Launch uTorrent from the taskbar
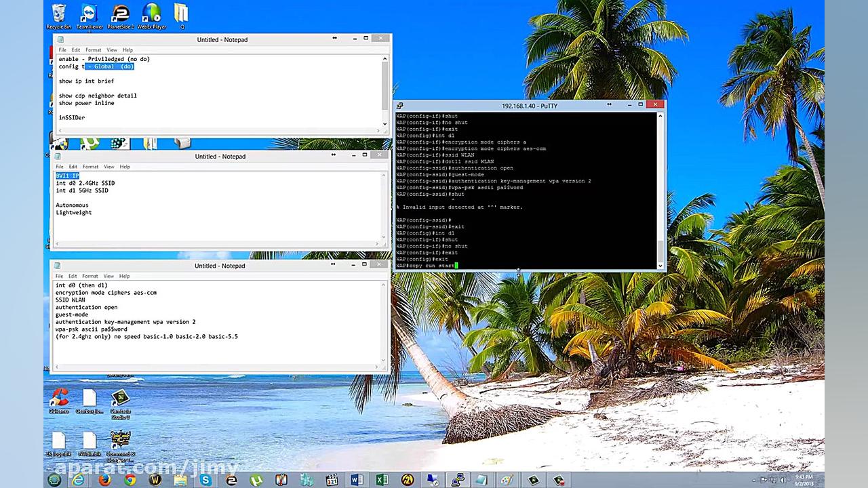This screenshot has width=868, height=488. 256,481
